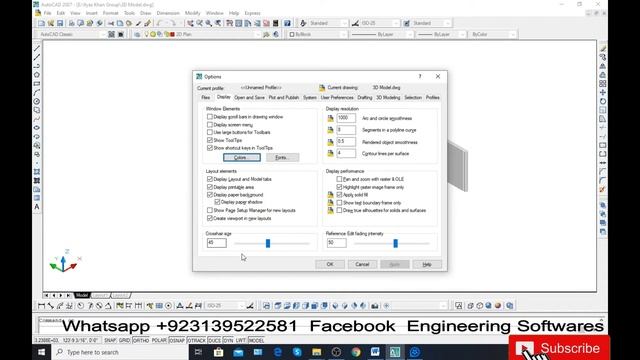Image resolution: width=640 pixels, height=360 pixels.
Task: Click the Help button in Options dialog
Action: point(427,264)
